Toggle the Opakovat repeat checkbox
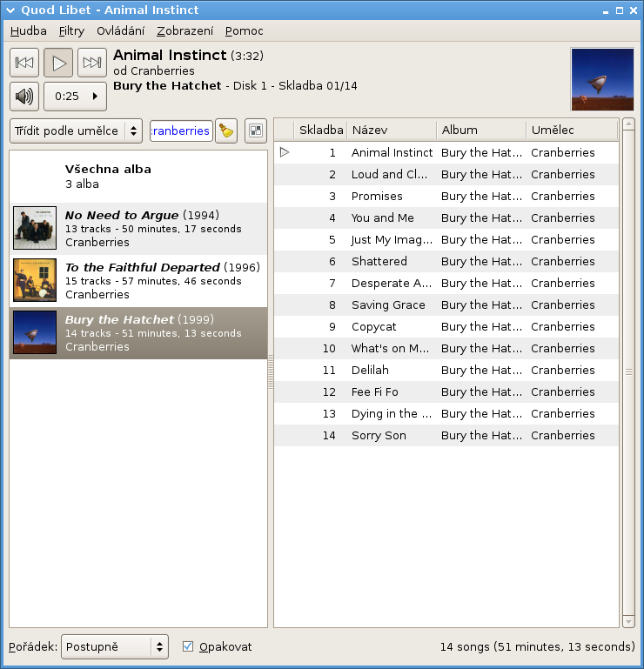The image size is (644, 669). [188, 646]
